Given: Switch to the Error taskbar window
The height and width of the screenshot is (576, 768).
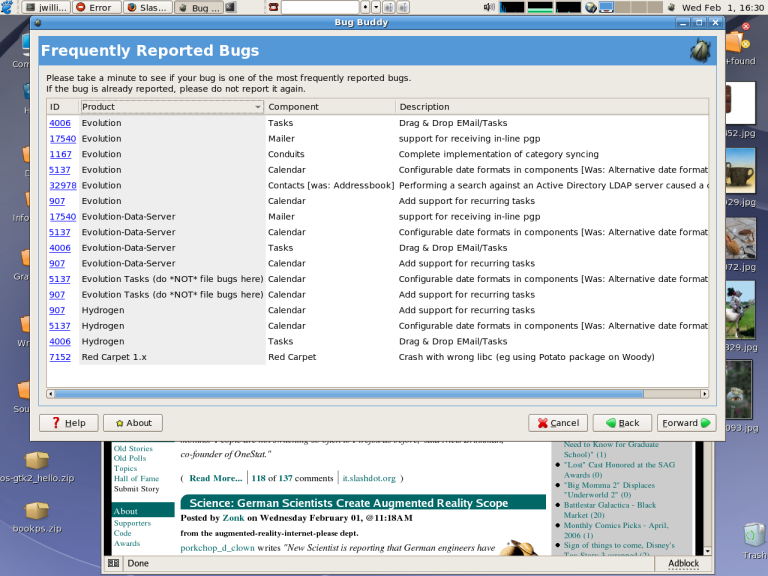Looking at the screenshot, I should [97, 7].
